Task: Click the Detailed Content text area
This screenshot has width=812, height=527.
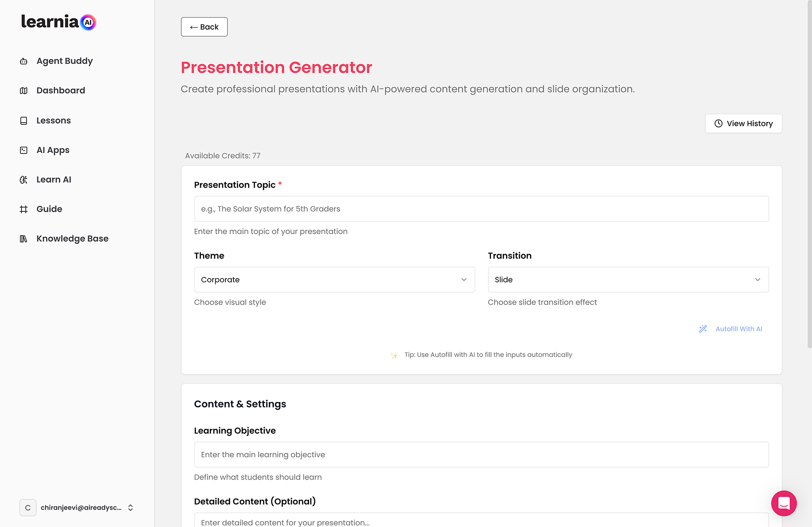Action: tap(481, 520)
